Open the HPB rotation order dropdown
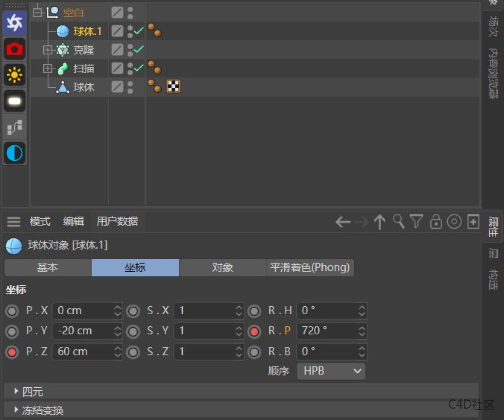 coord(331,371)
